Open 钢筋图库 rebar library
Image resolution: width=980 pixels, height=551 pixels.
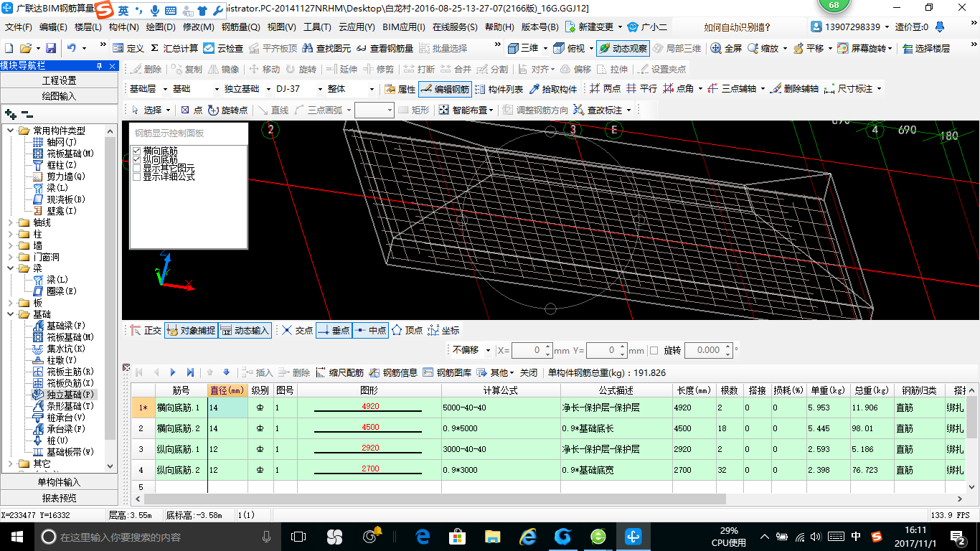pyautogui.click(x=447, y=372)
